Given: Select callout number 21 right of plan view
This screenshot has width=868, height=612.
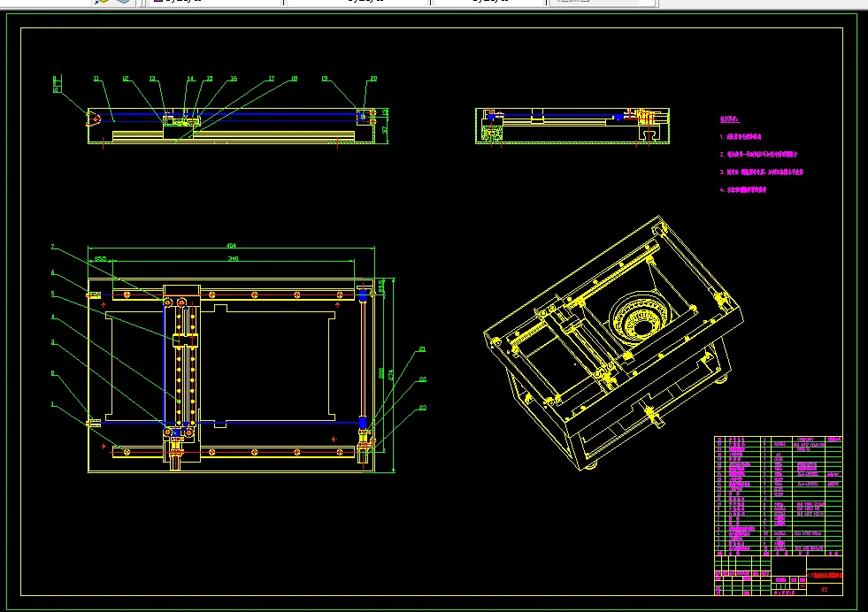Looking at the screenshot, I should click(x=422, y=349).
